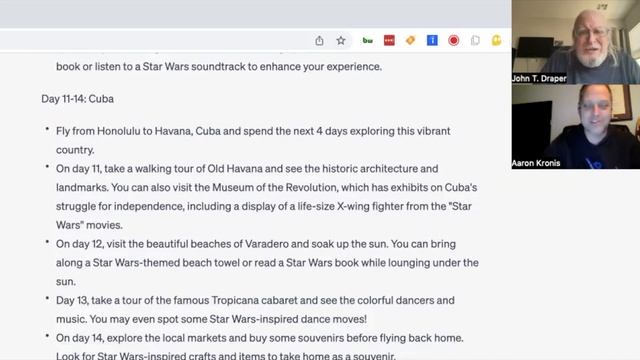Open the yellow ghost extension icon
This screenshot has width=640, height=360.
pos(496,40)
